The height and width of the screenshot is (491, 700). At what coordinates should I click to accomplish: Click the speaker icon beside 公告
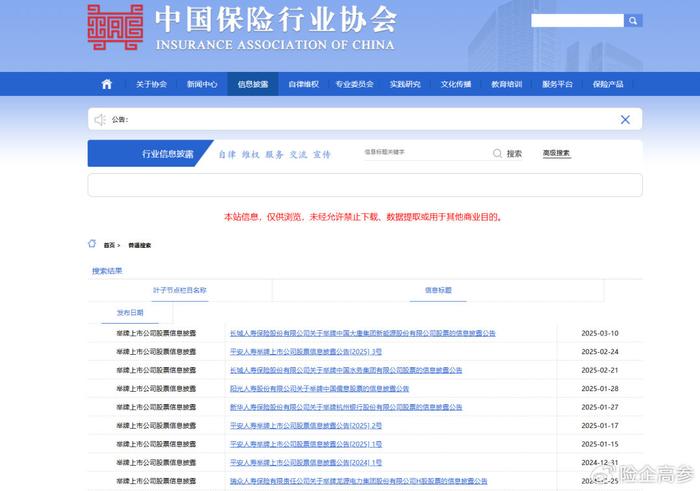pos(100,120)
